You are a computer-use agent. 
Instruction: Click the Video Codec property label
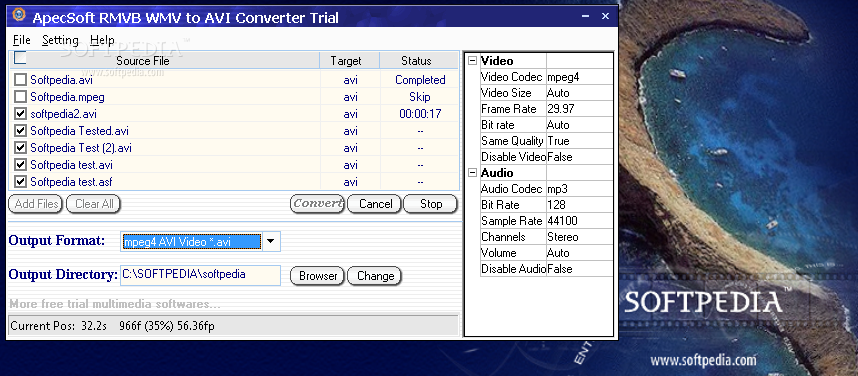[x=512, y=77]
